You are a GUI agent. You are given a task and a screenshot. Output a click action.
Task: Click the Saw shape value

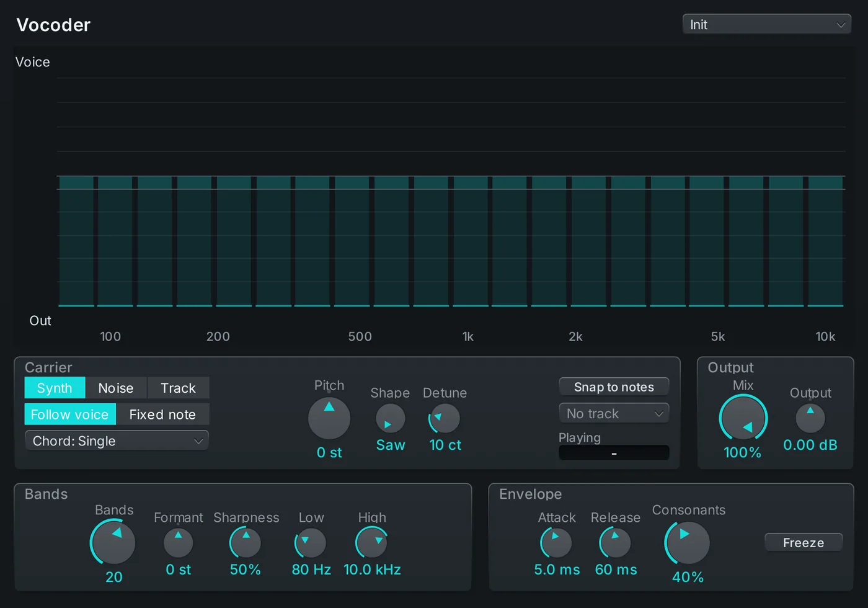(391, 445)
